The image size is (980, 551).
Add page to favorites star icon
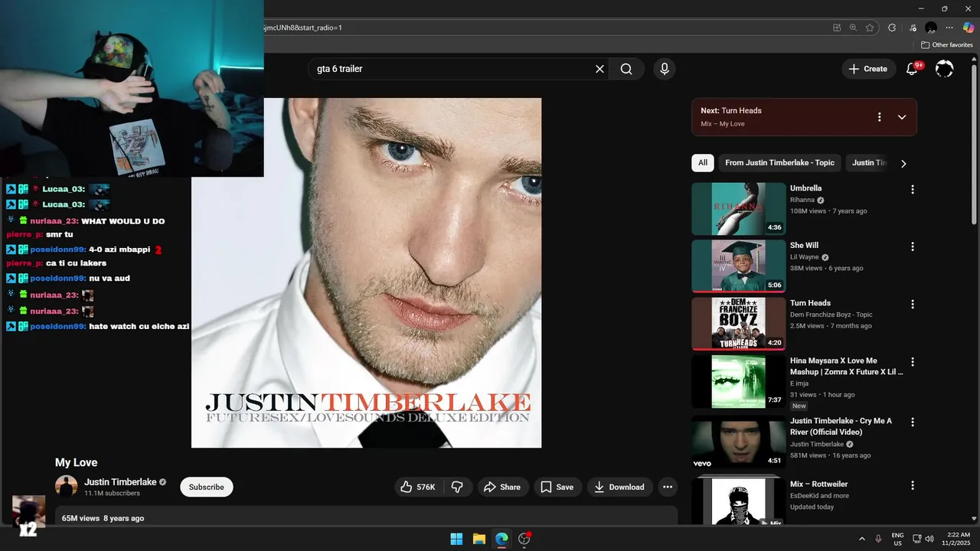pos(870,28)
